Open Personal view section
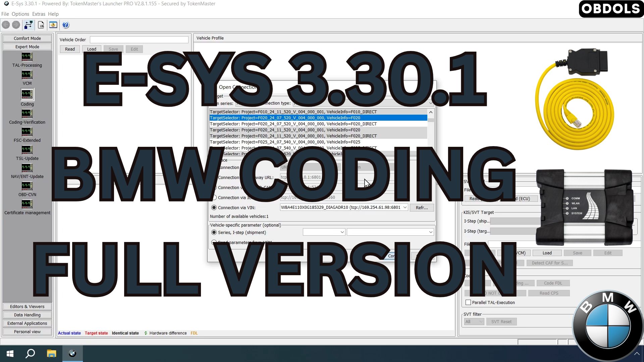The height and width of the screenshot is (362, 644). [x=27, y=331]
